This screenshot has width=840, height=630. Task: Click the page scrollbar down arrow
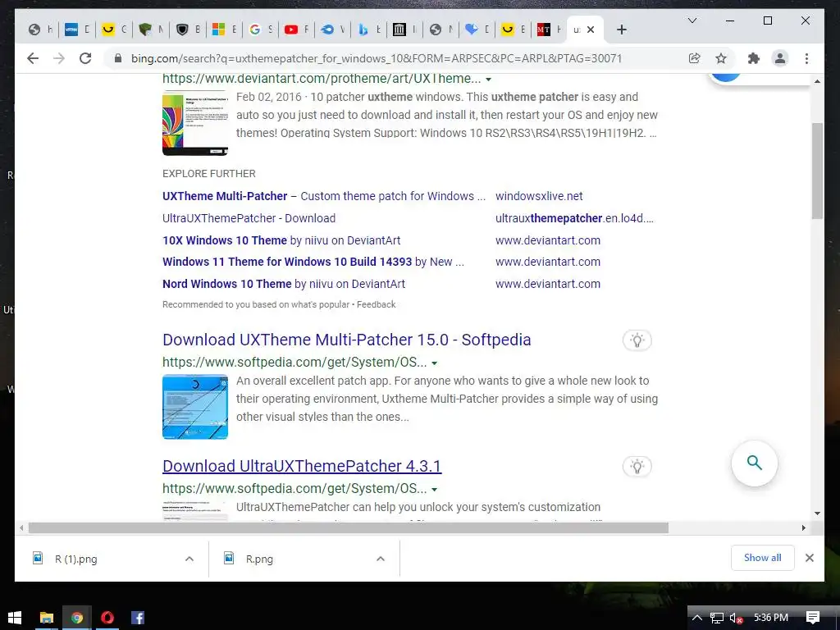[817, 514]
